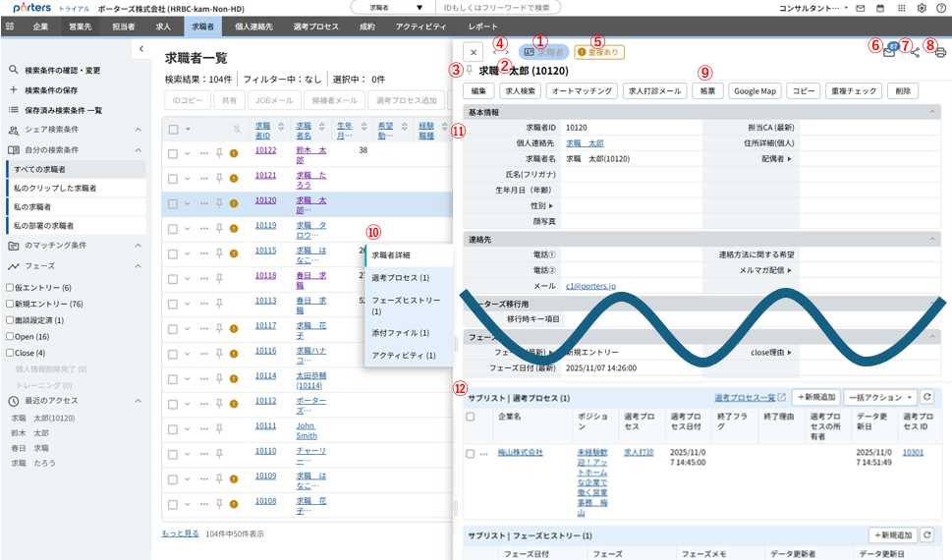The width and height of the screenshot is (952, 560).
Task: Click the オートマッチング button
Action: 581,90
